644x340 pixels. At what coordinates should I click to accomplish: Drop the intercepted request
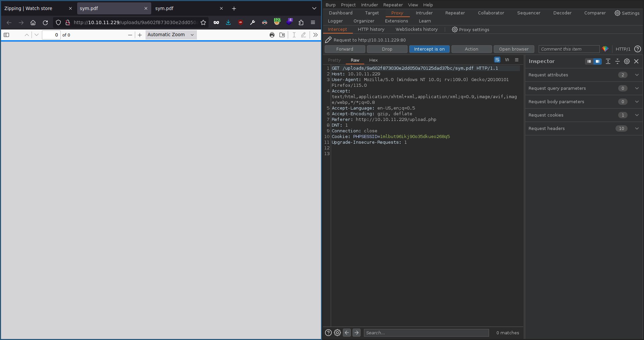tap(387, 49)
